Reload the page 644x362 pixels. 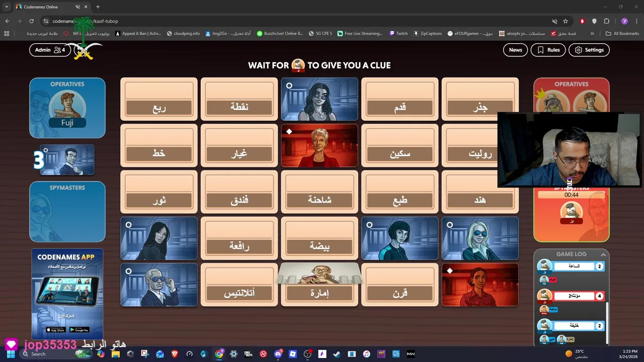31,21
